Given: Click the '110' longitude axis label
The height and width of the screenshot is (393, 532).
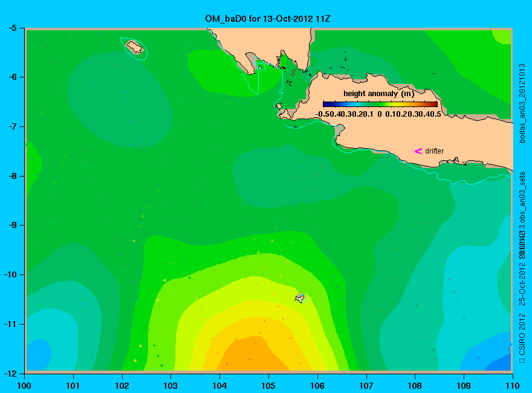Looking at the screenshot, I should [512, 386].
